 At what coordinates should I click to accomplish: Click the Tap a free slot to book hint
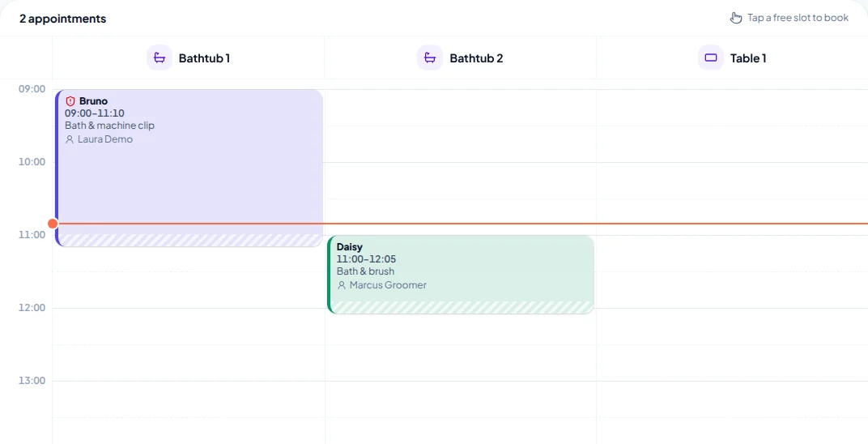pyautogui.click(x=798, y=18)
